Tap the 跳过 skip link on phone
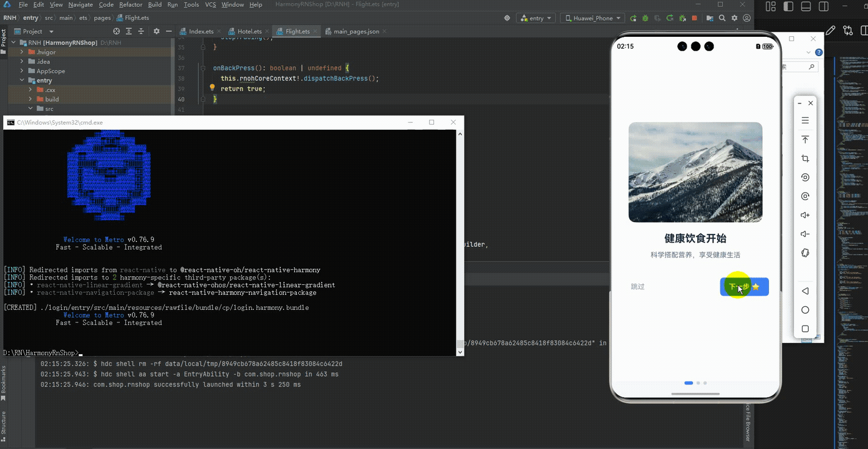The height and width of the screenshot is (449, 868). pos(637,287)
